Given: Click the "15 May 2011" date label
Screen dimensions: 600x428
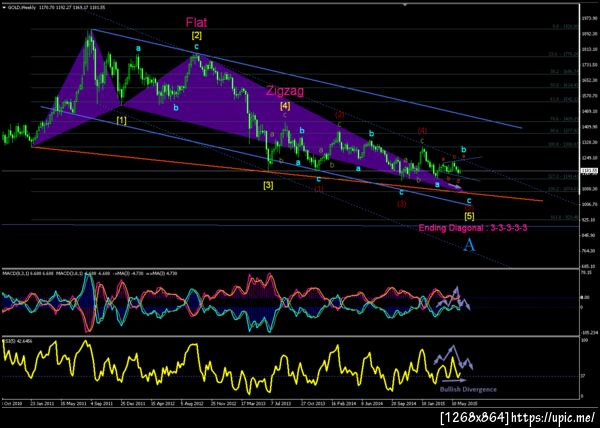Looking at the screenshot, I should click(x=73, y=403).
